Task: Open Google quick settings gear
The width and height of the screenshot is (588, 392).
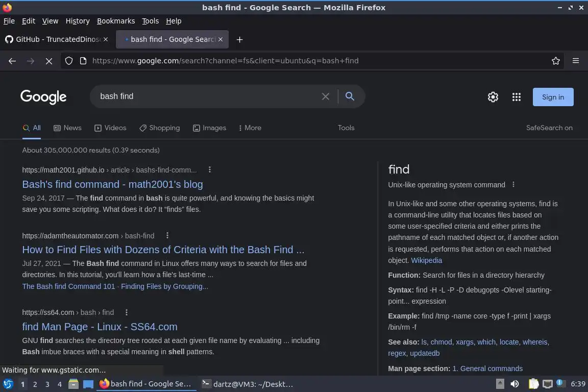Action: 493,97
